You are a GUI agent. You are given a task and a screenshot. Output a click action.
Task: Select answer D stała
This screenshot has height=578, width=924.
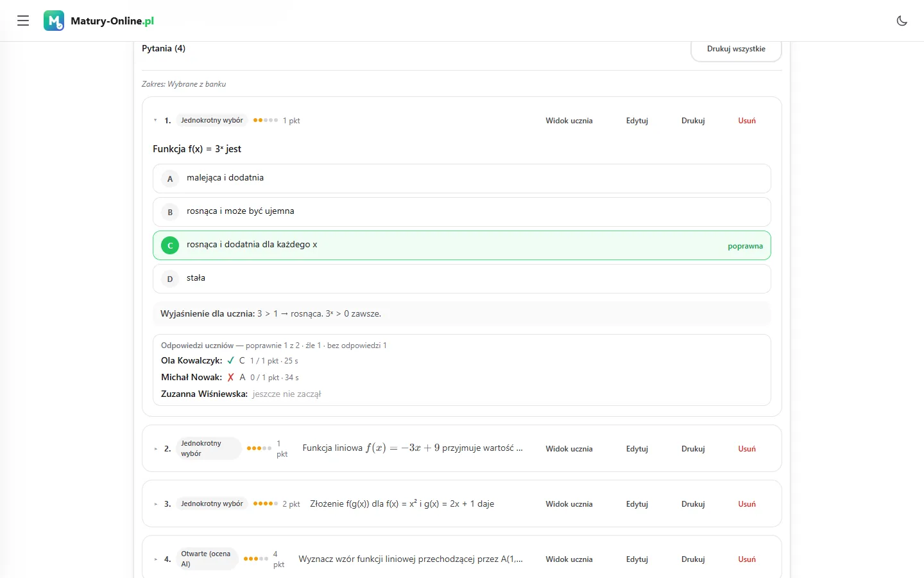[x=462, y=279]
